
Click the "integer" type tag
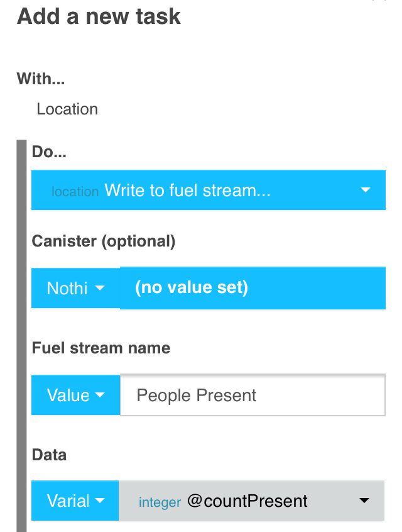pyautogui.click(x=160, y=502)
